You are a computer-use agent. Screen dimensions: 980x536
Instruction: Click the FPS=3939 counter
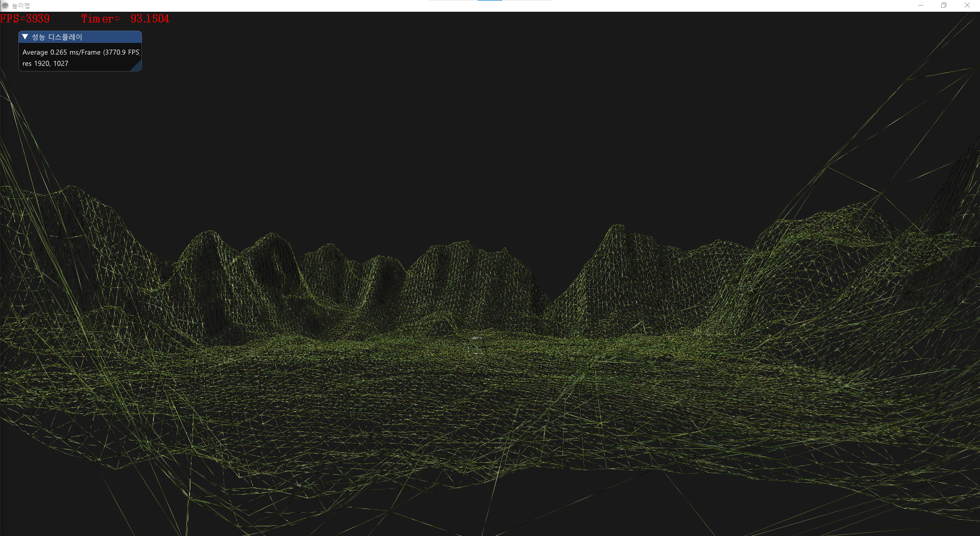click(x=25, y=19)
